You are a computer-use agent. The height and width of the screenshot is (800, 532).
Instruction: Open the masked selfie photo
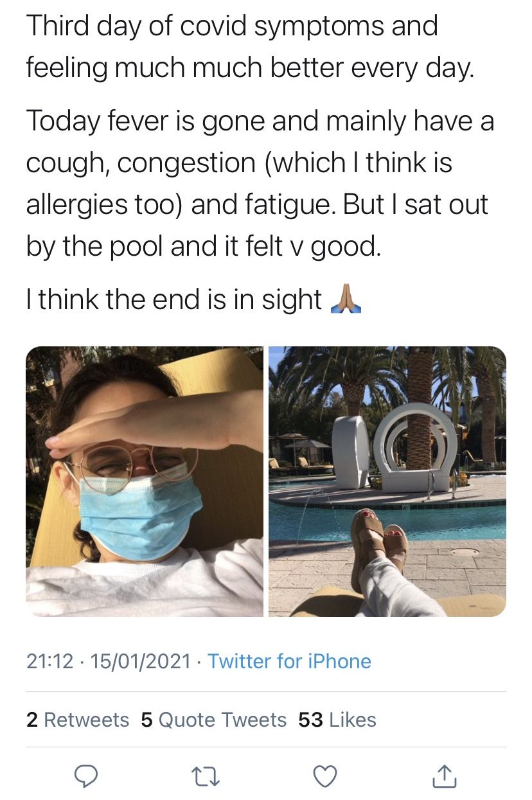[145, 481]
